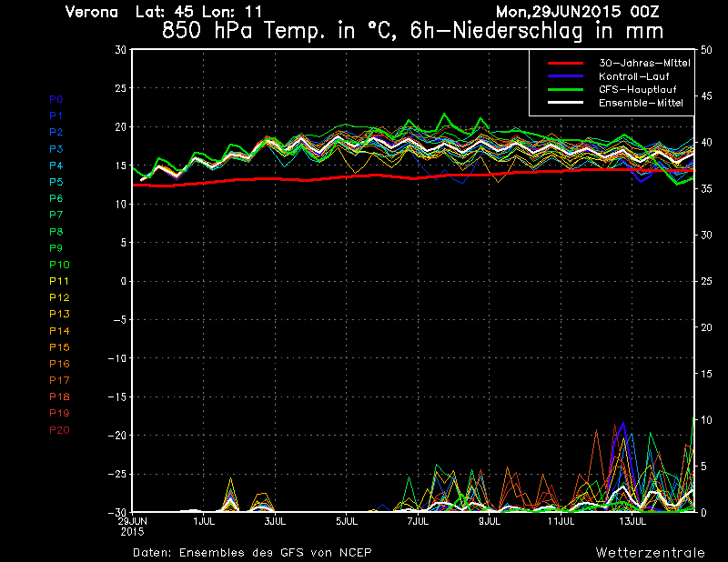Screen dimensions: 728x562
Task: Click the P1 ensemble member label
Action: [x=56, y=115]
